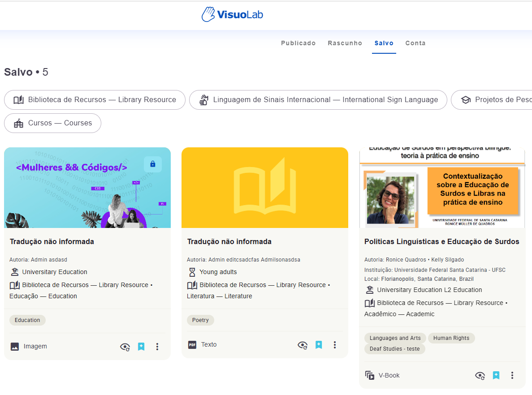Click the book icon in Biblioteca de Recursos chip

pyautogui.click(x=19, y=100)
